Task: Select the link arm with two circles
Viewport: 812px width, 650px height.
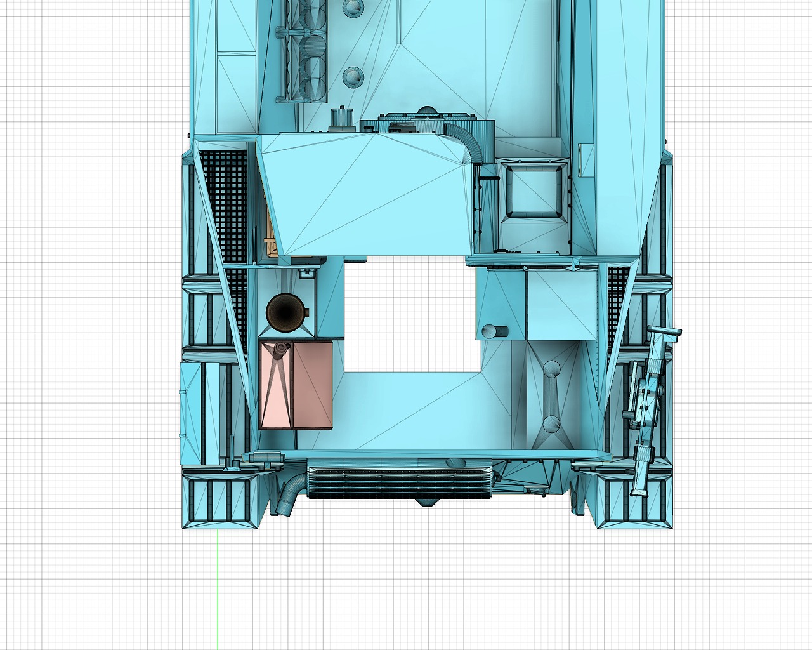Action: tap(552, 395)
